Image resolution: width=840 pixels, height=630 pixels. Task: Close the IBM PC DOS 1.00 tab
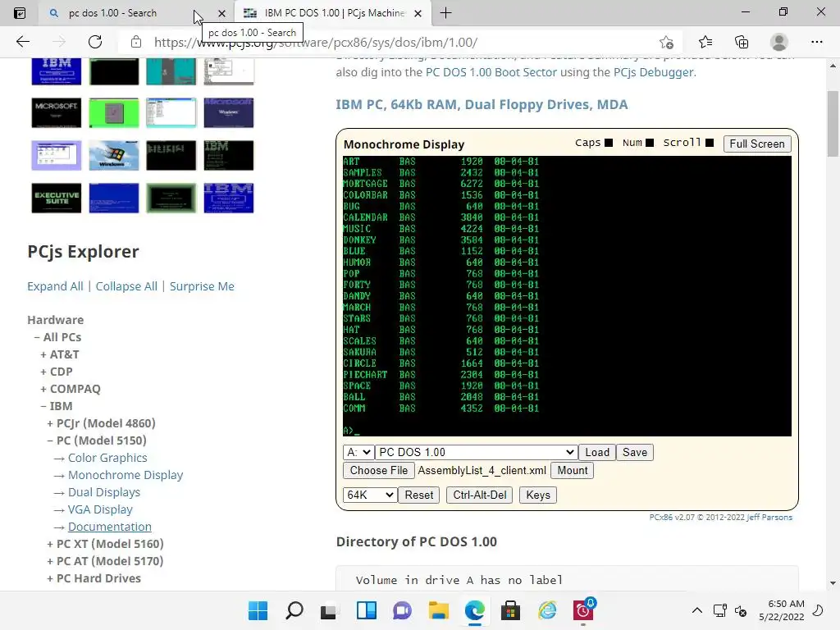(x=418, y=13)
